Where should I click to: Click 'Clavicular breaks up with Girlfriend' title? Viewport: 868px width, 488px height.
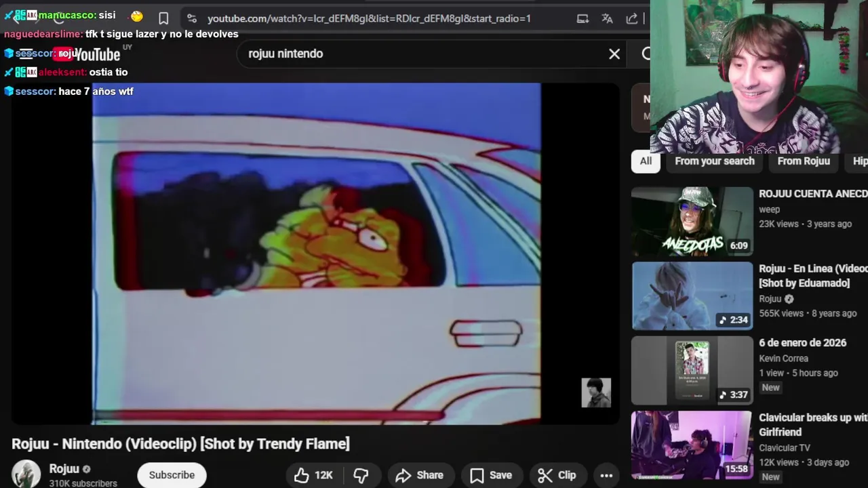(813, 425)
